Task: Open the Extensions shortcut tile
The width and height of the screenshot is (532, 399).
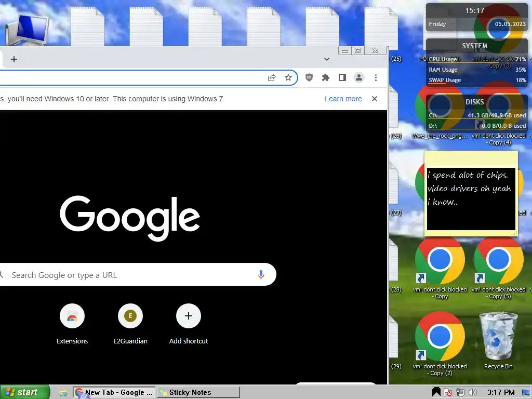Action: [x=72, y=324]
